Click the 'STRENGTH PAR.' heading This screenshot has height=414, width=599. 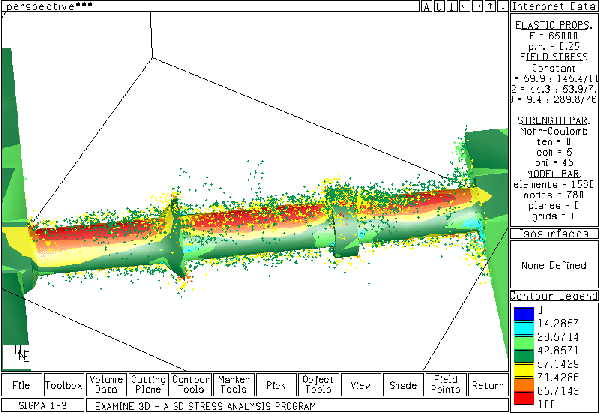554,120
